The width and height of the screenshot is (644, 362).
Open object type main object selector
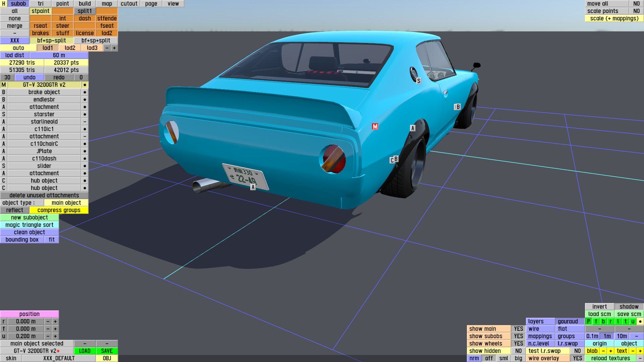pyautogui.click(x=66, y=203)
